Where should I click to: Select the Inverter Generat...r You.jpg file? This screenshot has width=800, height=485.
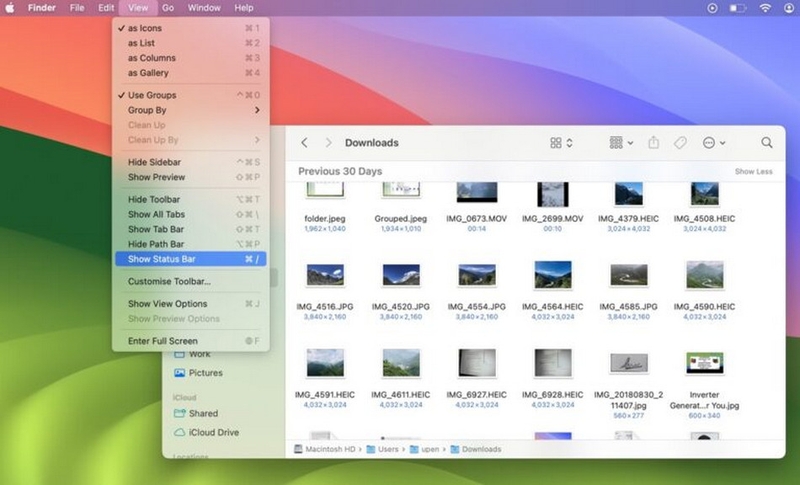coord(705,363)
